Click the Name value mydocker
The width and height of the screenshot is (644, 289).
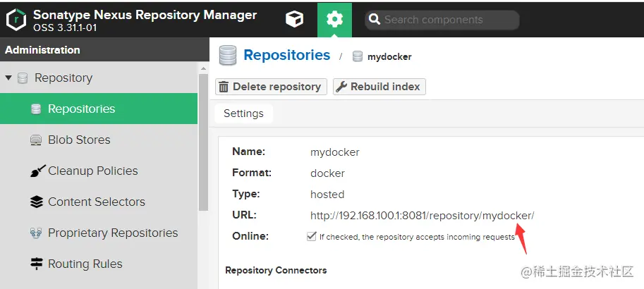click(x=335, y=152)
